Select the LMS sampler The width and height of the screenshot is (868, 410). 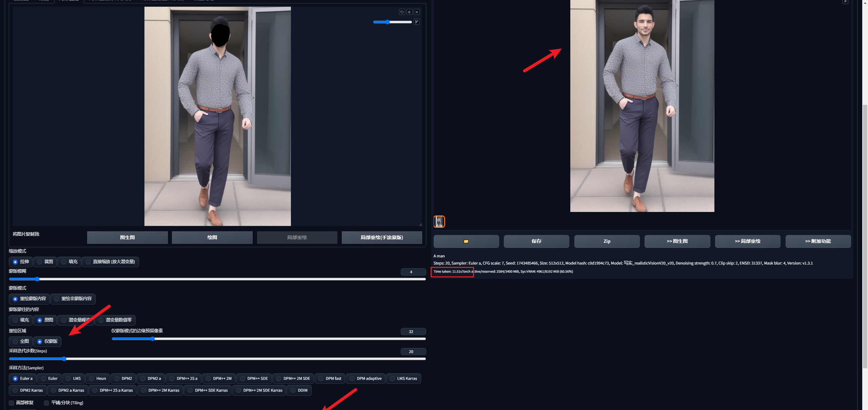point(73,378)
